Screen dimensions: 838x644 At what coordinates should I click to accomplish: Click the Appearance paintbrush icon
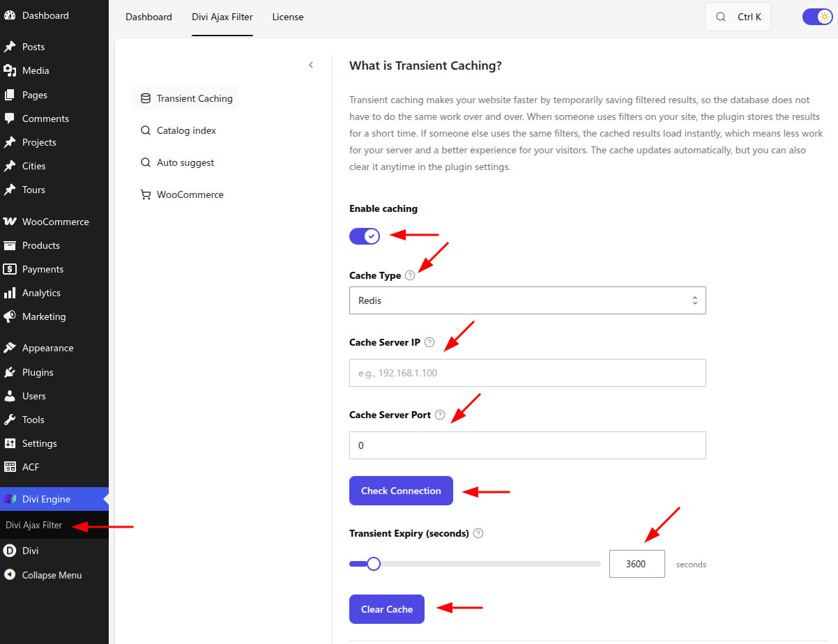[10, 348]
